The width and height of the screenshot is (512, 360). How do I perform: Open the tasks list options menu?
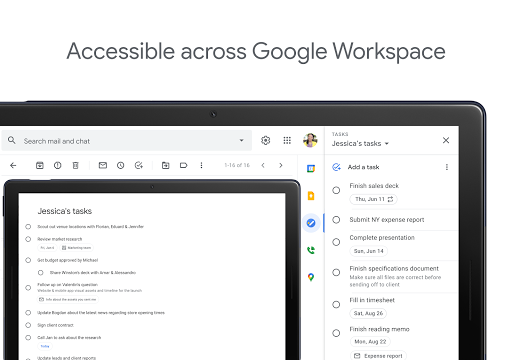click(x=447, y=167)
